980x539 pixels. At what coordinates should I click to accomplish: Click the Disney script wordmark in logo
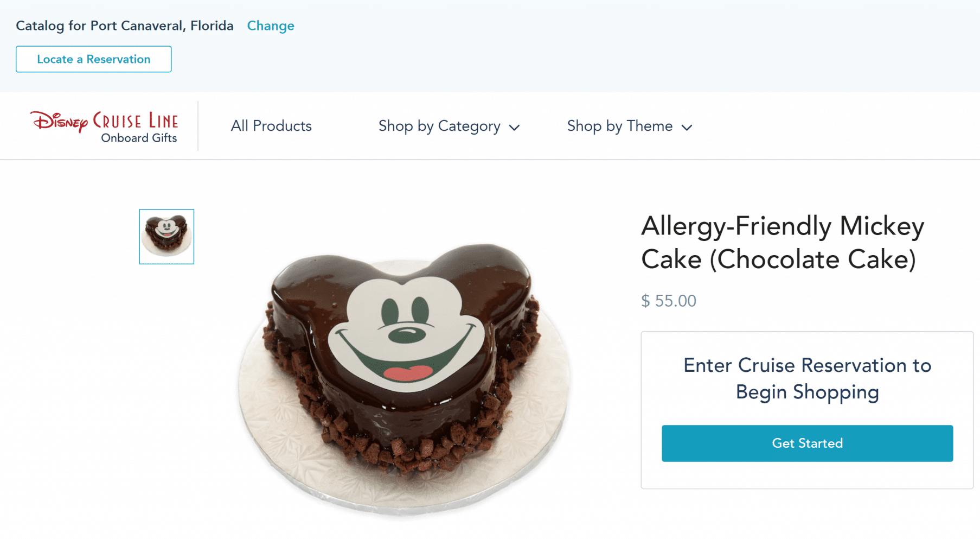[59, 121]
